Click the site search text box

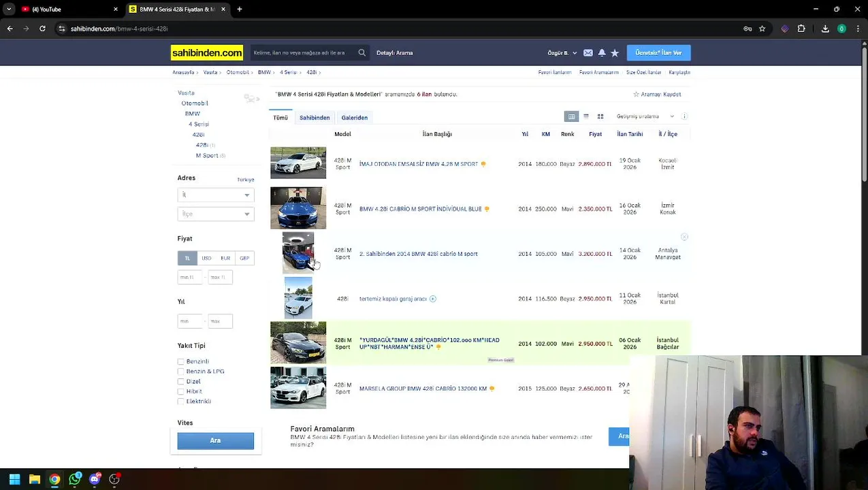(303, 52)
